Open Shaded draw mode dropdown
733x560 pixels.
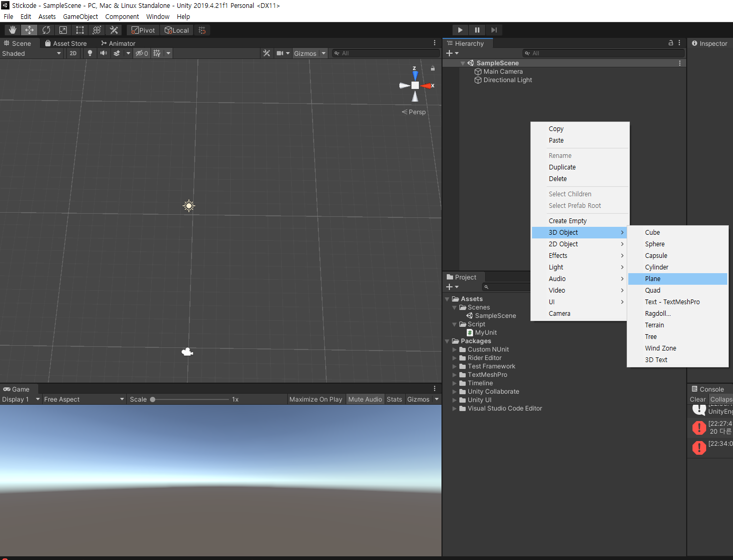coord(32,53)
